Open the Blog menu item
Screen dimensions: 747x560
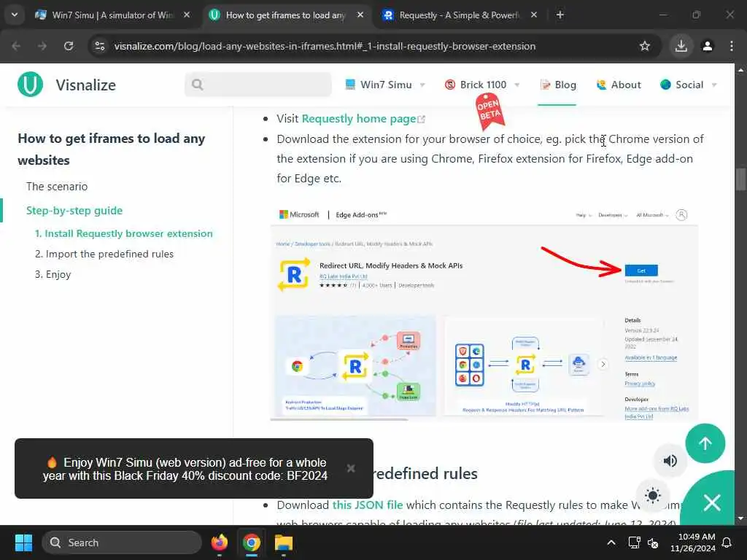pos(558,85)
